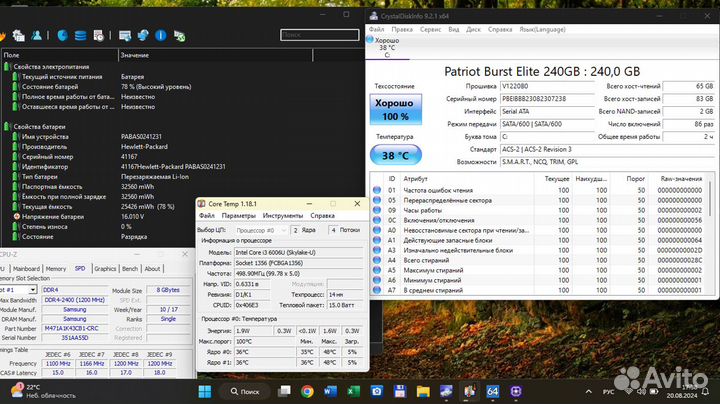Open the Диск menu in CrystalDiskInfo
Image resolution: width=720 pixels, height=404 pixels.
[x=473, y=29]
